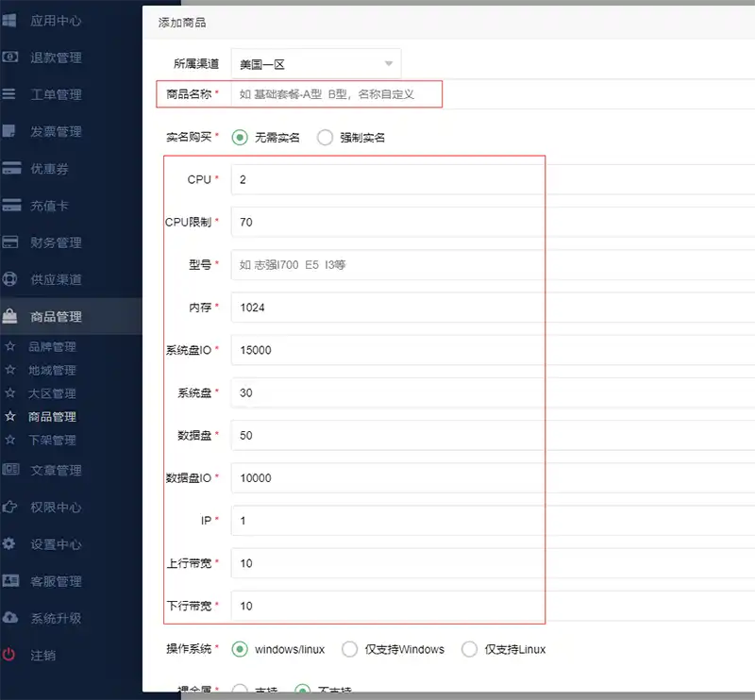Click the 设置中心 gear icon

(x=9, y=544)
